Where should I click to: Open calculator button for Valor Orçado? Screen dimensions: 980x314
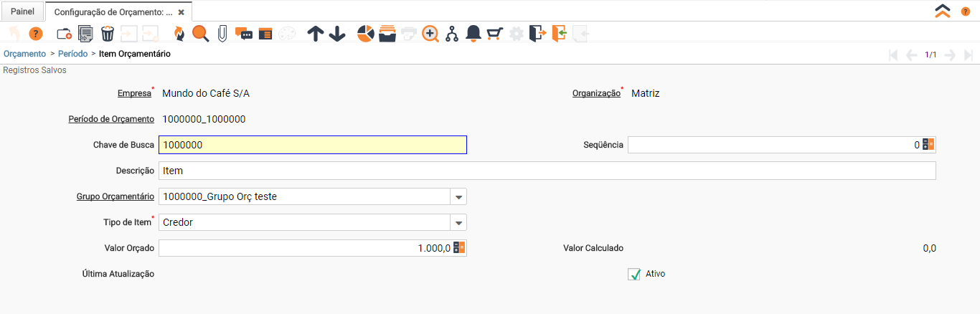tap(460, 248)
